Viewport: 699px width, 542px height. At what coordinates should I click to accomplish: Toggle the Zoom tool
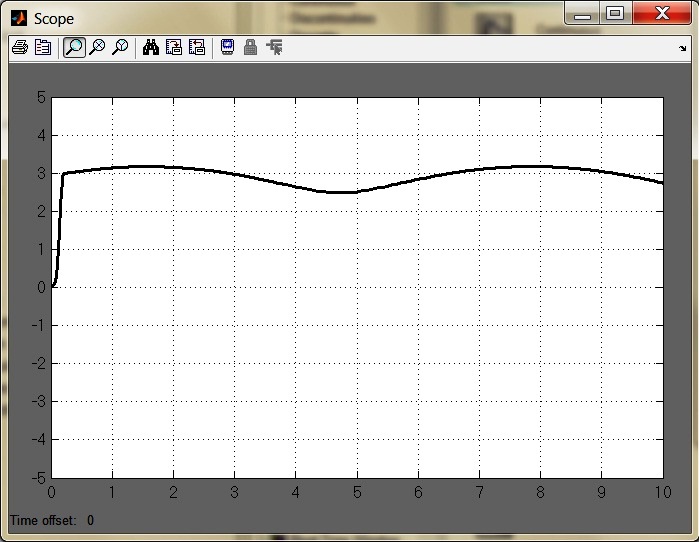pyautogui.click(x=74, y=47)
